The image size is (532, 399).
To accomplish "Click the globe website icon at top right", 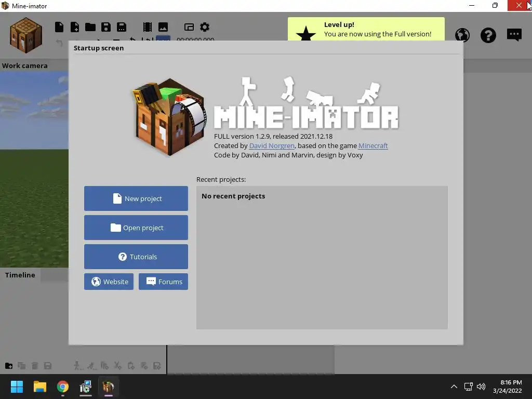I will coord(462,35).
